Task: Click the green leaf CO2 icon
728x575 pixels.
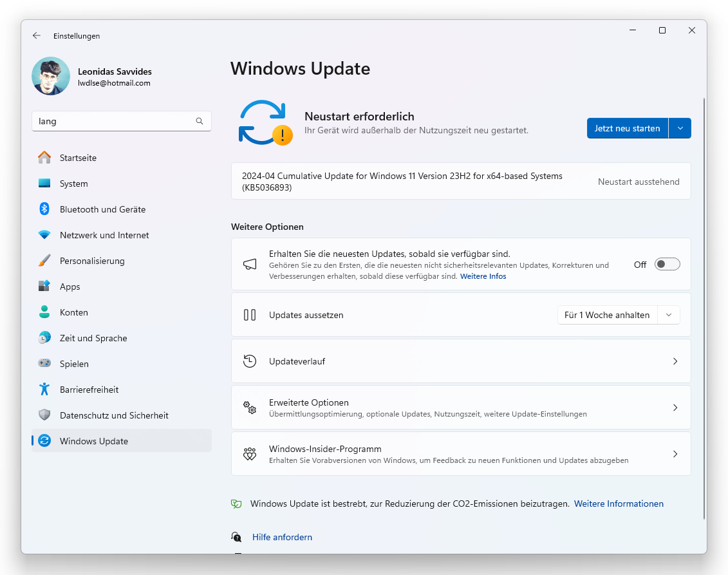Action: (236, 504)
